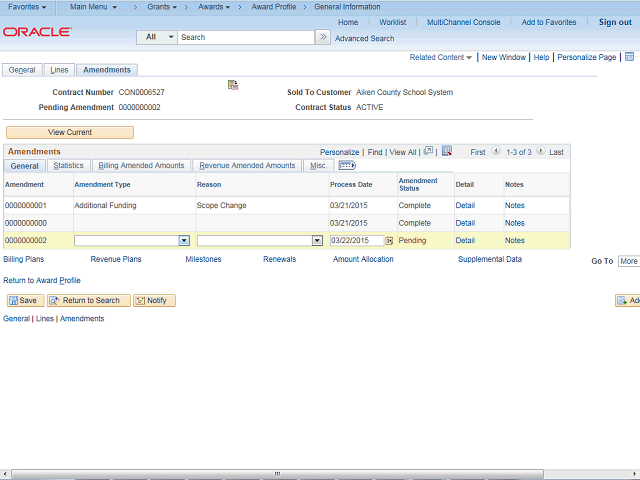Click the Zoom grid icon in the Amendments header
The height and width of the screenshot is (480, 640).
click(x=428, y=151)
